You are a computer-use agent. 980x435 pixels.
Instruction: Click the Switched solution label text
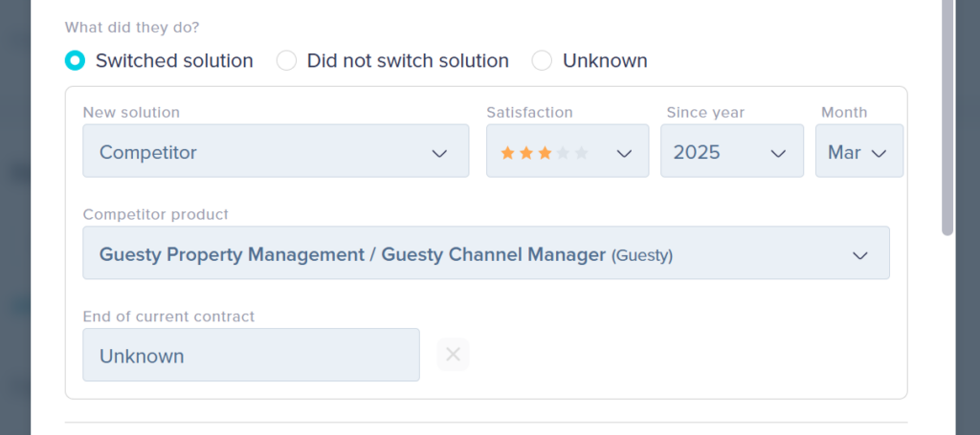174,60
